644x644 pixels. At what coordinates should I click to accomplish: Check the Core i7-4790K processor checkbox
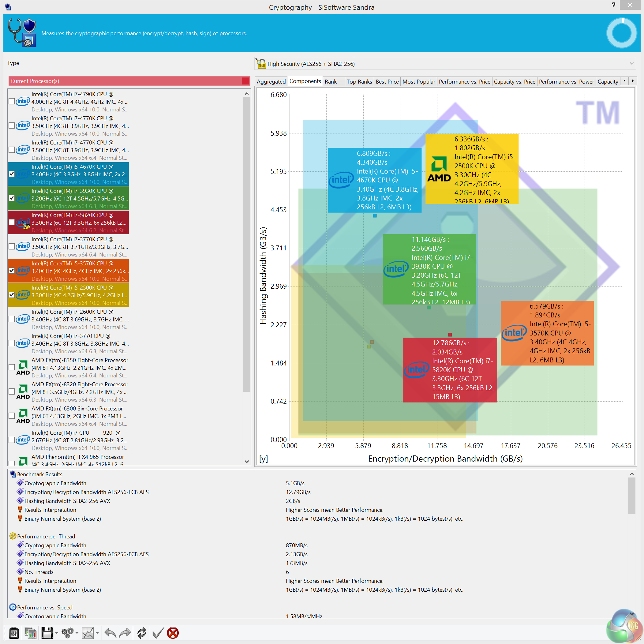click(12, 101)
